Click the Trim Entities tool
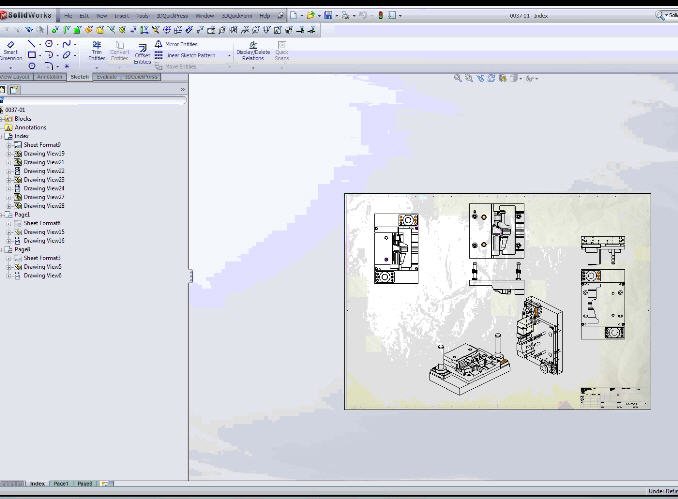678x499 pixels. pos(97,51)
